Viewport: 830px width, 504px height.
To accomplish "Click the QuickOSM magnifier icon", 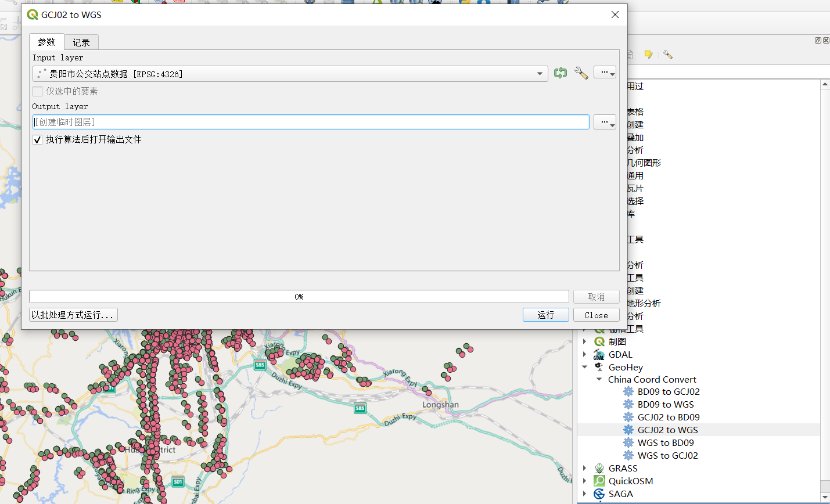I will pyautogui.click(x=599, y=481).
